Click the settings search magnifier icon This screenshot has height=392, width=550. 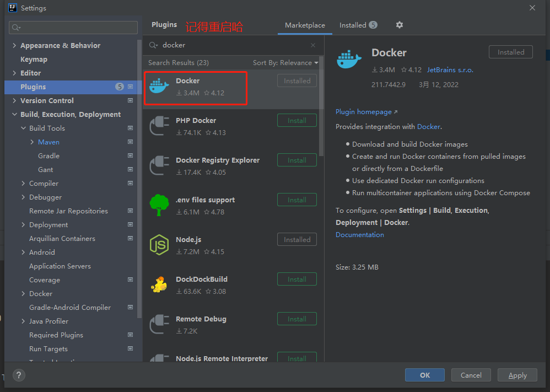[x=16, y=28]
